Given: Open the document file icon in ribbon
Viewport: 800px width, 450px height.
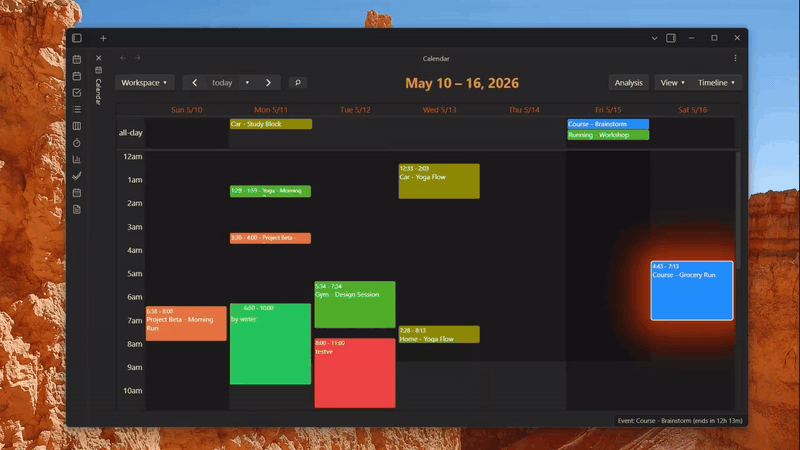Looking at the screenshot, I should coord(77,210).
